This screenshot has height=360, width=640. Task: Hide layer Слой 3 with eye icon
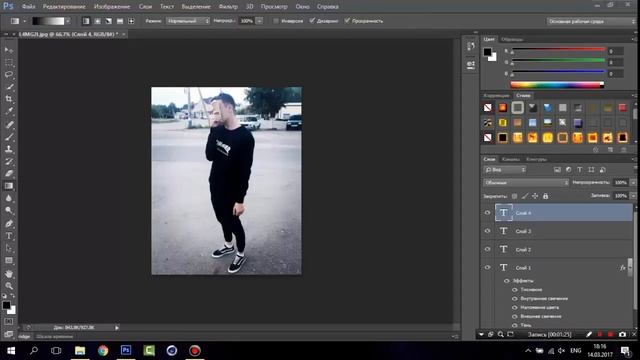coord(487,231)
